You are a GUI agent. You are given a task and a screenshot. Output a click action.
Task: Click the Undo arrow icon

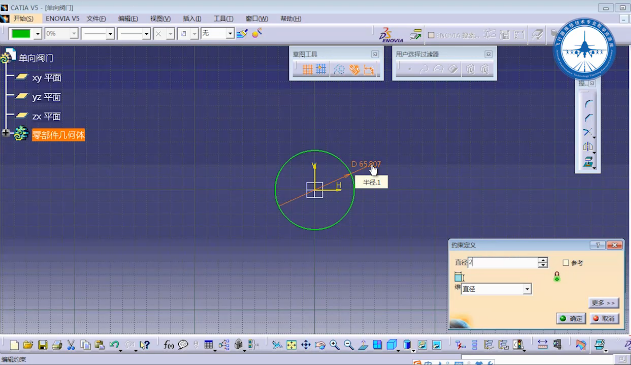(114, 345)
